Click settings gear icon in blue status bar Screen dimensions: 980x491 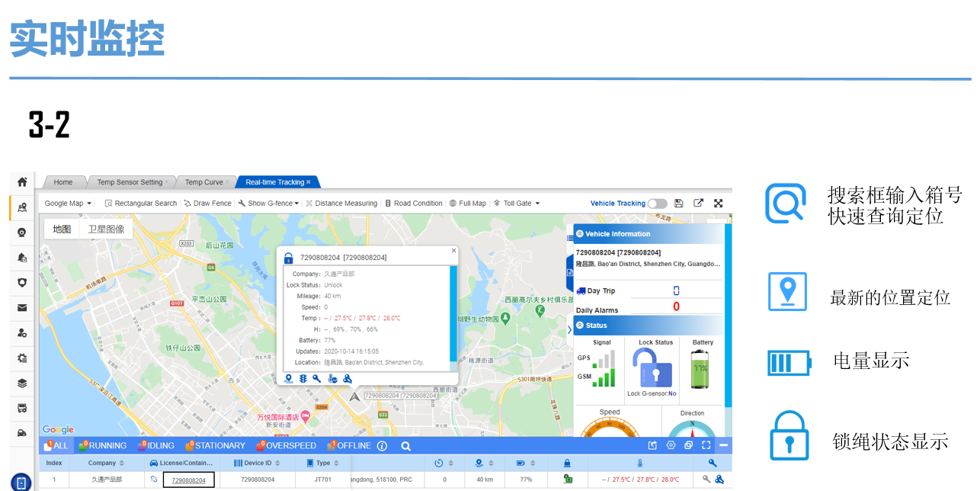(x=671, y=445)
